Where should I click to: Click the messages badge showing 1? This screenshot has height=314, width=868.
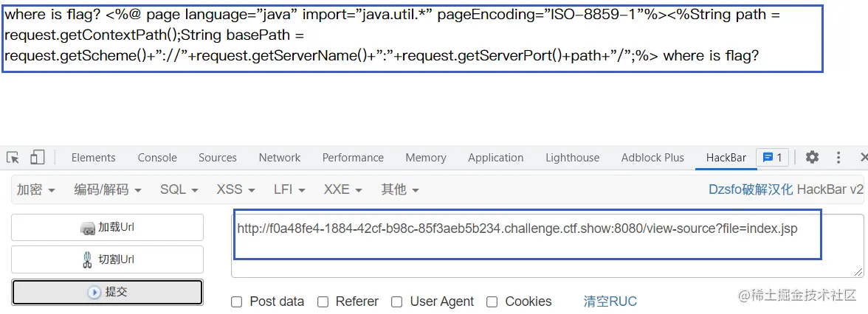click(x=773, y=158)
